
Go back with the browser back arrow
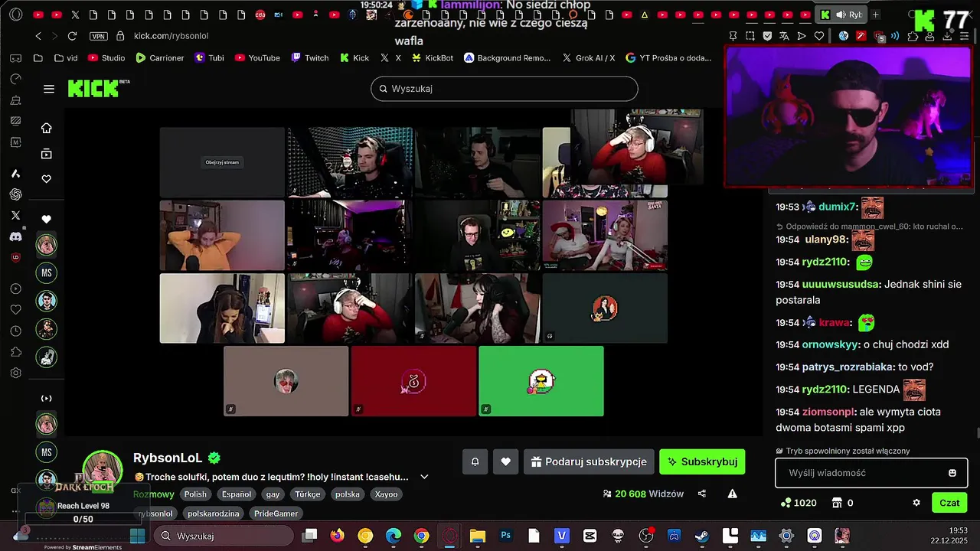[x=38, y=36]
